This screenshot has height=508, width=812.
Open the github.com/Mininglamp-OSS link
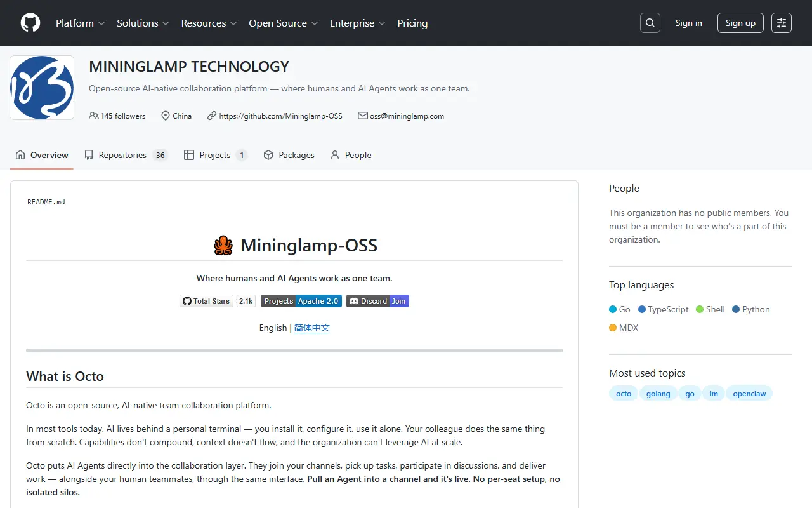pos(280,116)
